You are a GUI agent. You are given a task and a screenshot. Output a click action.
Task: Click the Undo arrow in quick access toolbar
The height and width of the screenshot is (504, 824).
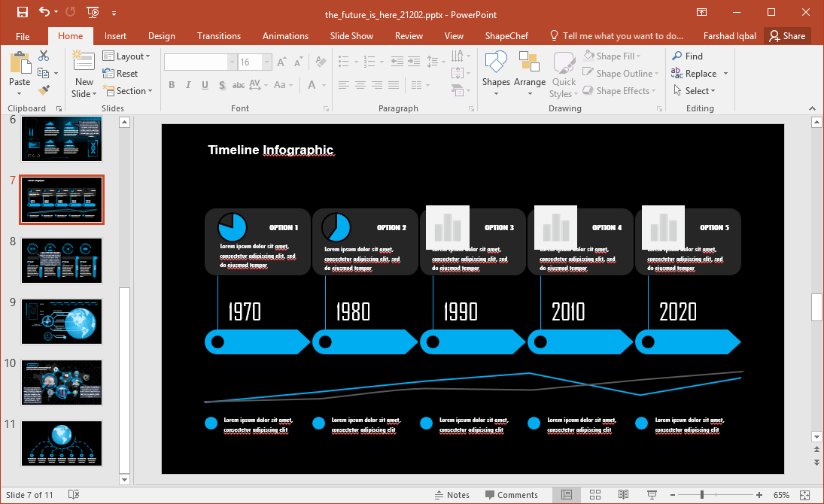(44, 12)
